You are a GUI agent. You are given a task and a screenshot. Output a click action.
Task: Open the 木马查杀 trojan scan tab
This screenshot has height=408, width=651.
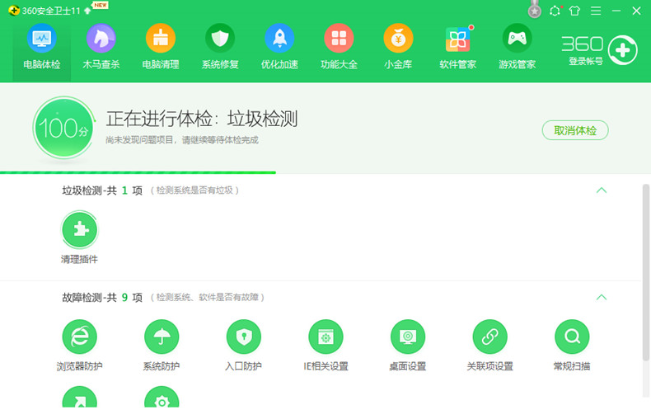pyautogui.click(x=101, y=46)
